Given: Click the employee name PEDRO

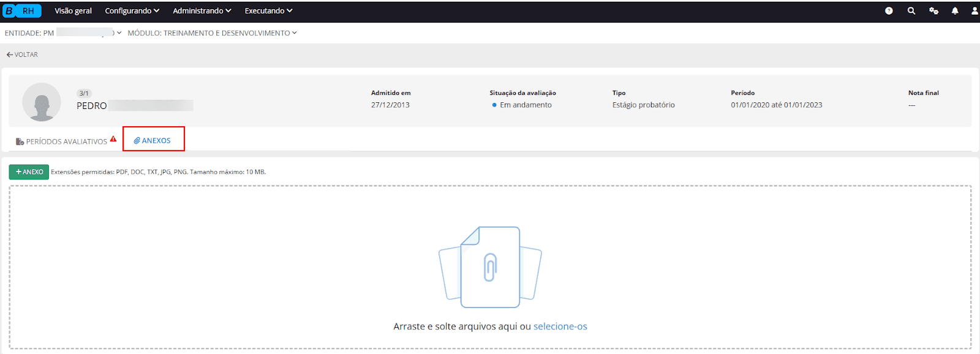Looking at the screenshot, I should pos(92,106).
